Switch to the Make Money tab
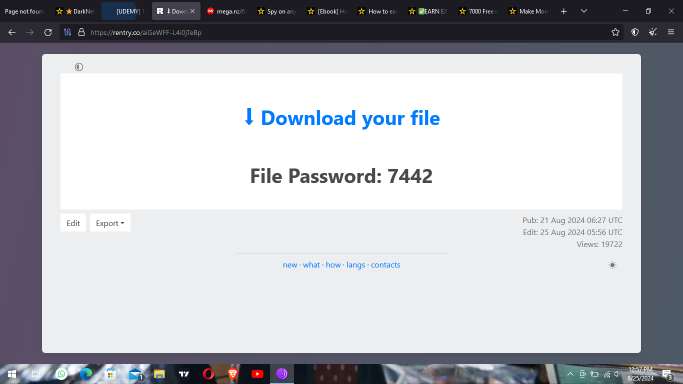 click(530, 11)
